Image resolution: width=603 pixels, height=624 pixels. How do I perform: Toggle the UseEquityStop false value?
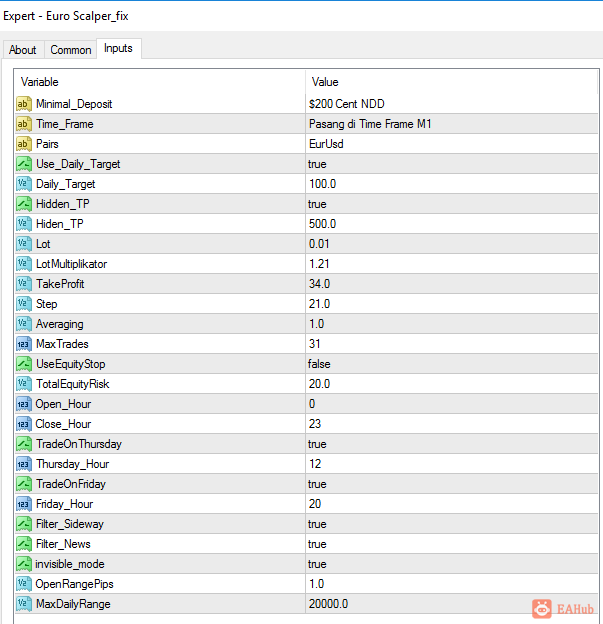[452, 364]
